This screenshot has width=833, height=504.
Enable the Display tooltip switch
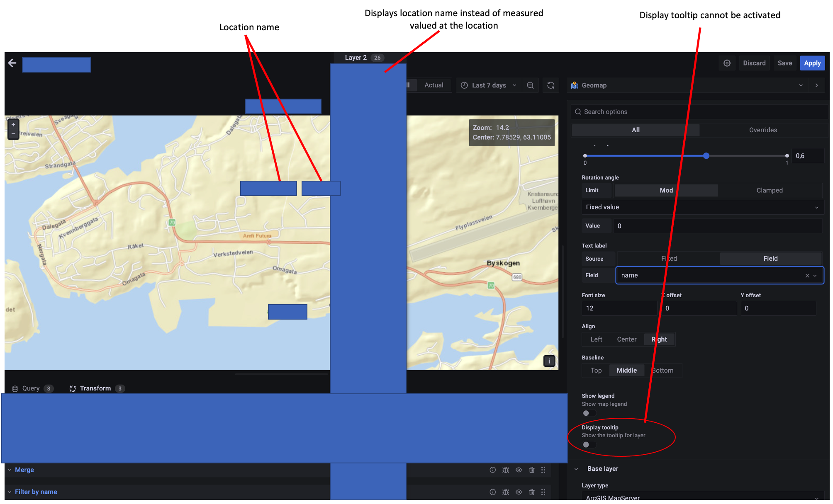[x=589, y=445]
